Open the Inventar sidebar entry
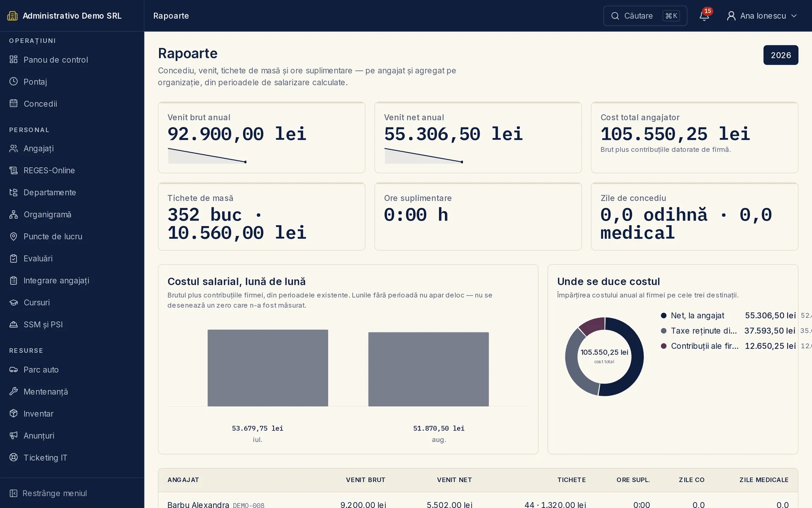This screenshot has width=812, height=508. 72,414
